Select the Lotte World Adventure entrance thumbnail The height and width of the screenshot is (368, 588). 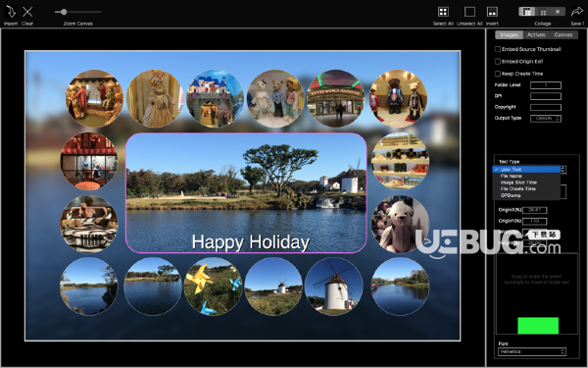335,98
